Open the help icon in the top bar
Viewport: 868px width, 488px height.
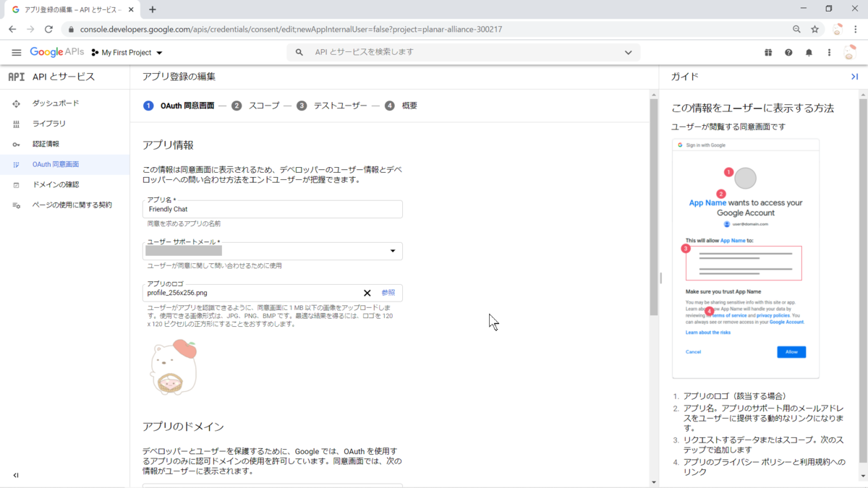click(788, 52)
